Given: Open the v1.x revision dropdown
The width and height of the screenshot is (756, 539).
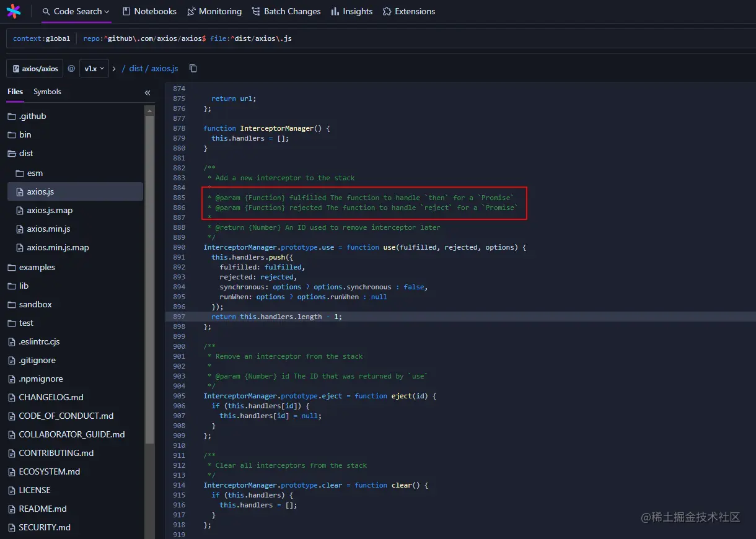Looking at the screenshot, I should click(94, 68).
